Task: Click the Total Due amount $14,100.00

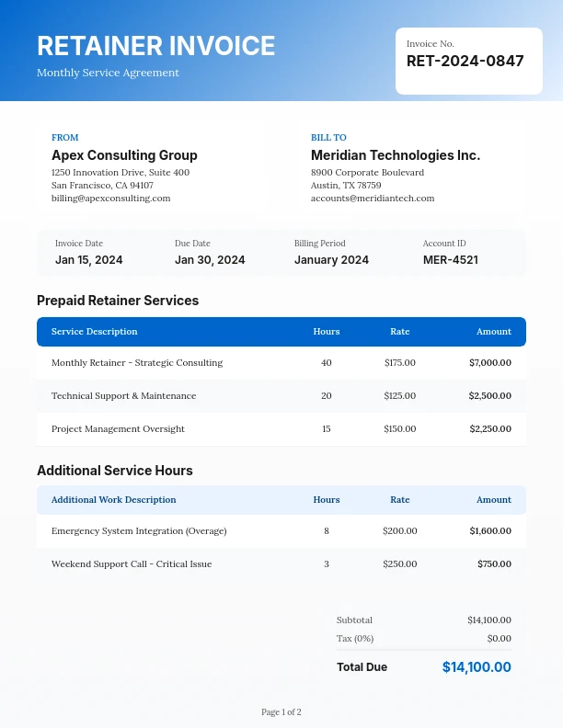Action: pos(476,667)
